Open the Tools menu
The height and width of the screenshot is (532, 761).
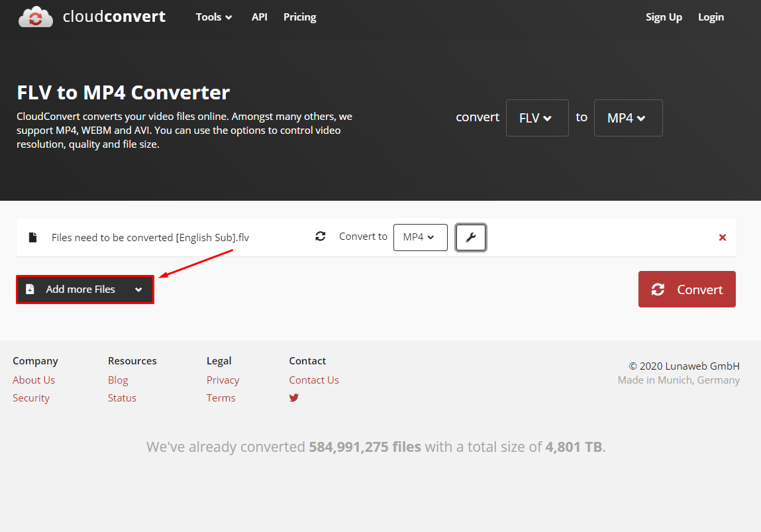[213, 17]
